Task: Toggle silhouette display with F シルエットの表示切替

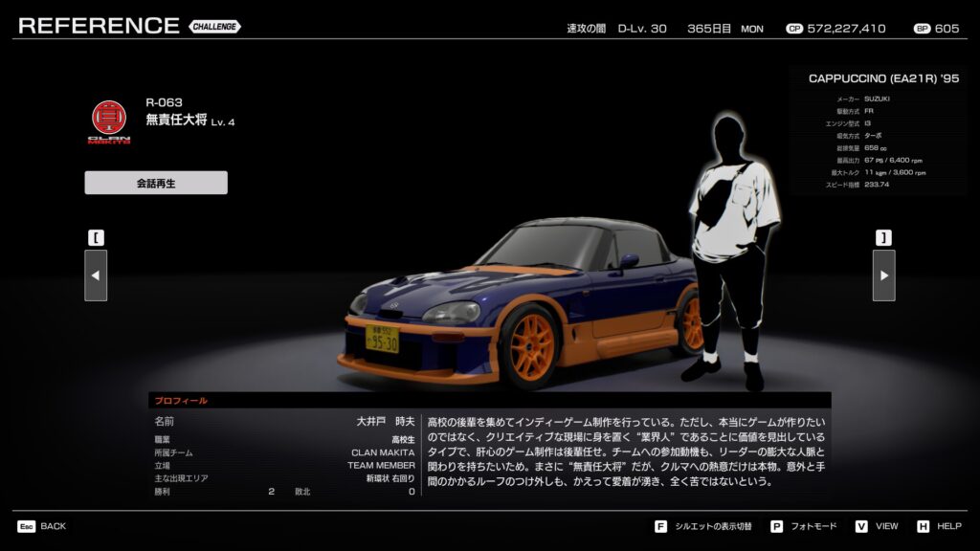Action: tap(703, 526)
